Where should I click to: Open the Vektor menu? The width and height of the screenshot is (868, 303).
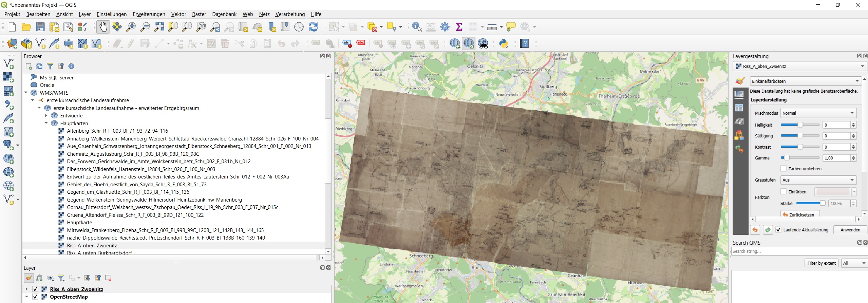click(x=178, y=14)
